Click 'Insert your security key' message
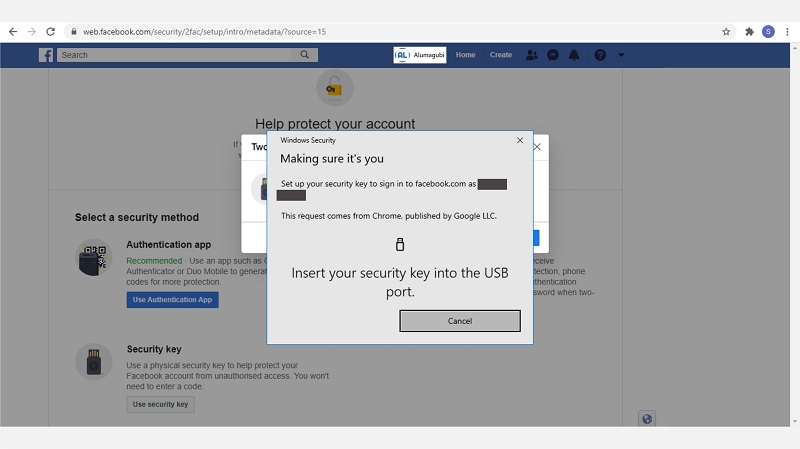The image size is (800, 449). 400,282
